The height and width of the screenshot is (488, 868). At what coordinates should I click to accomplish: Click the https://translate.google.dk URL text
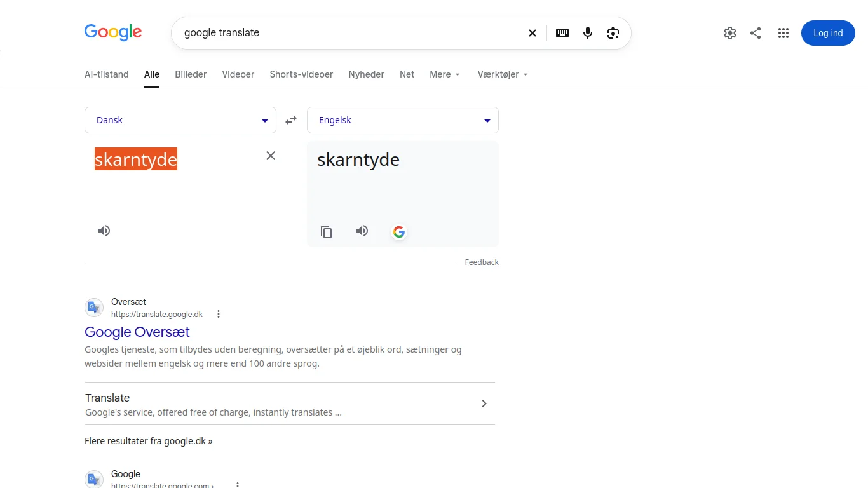(x=157, y=314)
